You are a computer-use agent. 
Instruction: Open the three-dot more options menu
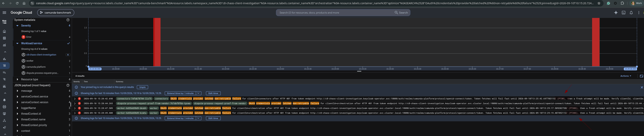[x=639, y=13]
